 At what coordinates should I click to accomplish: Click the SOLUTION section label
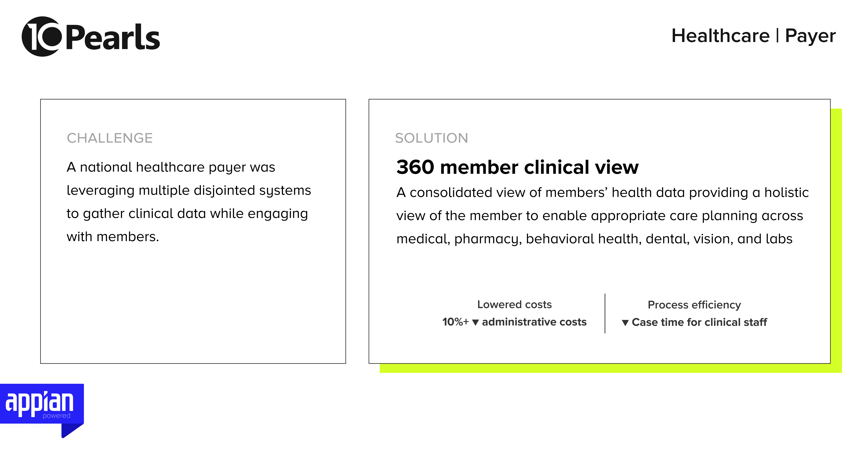[x=431, y=138]
